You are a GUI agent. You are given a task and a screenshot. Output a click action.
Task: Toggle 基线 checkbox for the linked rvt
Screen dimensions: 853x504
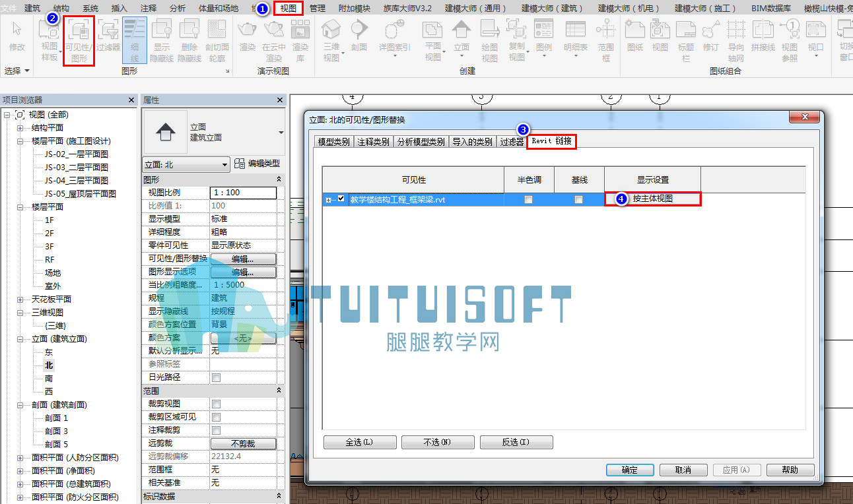579,199
